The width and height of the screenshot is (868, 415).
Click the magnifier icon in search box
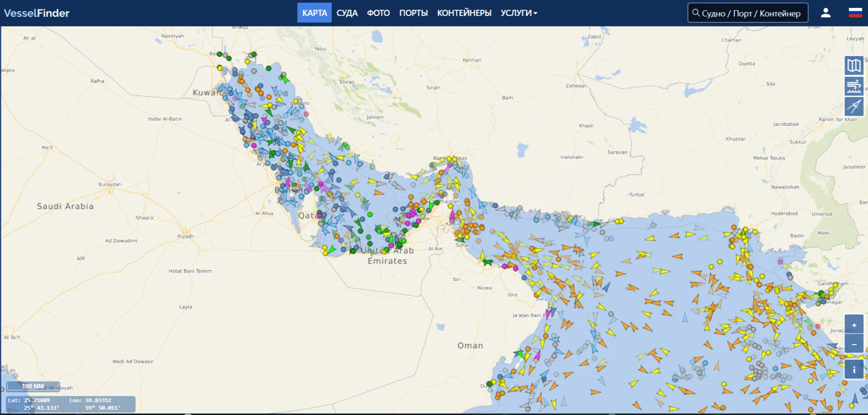(696, 13)
